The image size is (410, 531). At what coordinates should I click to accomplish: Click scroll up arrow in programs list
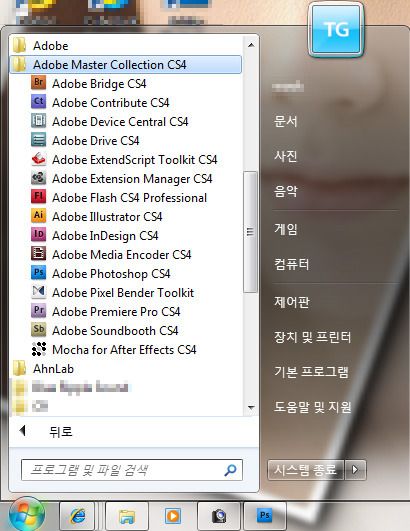click(x=251, y=45)
